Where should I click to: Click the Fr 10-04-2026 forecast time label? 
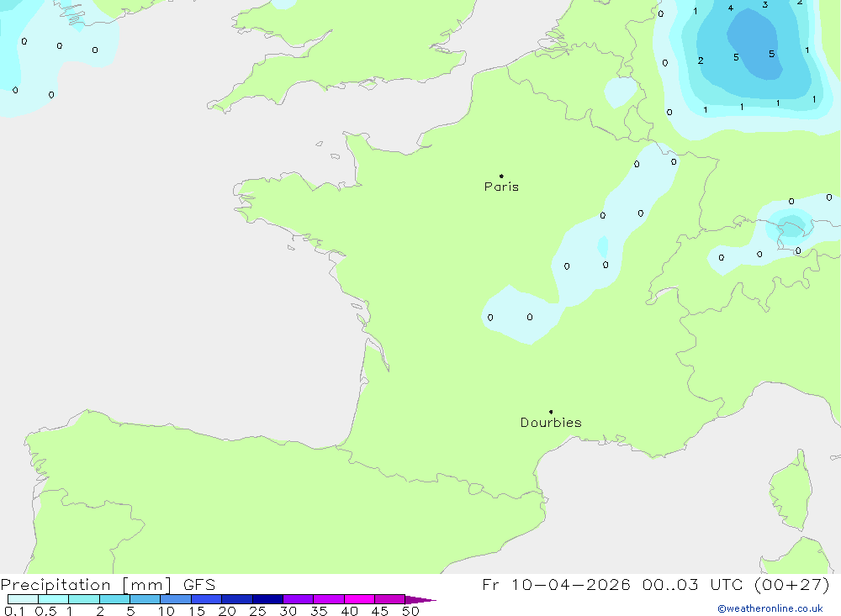pos(655,584)
